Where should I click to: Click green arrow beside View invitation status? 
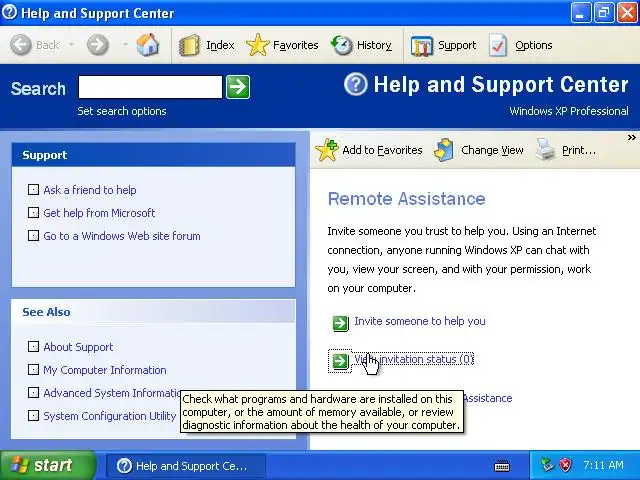[x=340, y=361]
